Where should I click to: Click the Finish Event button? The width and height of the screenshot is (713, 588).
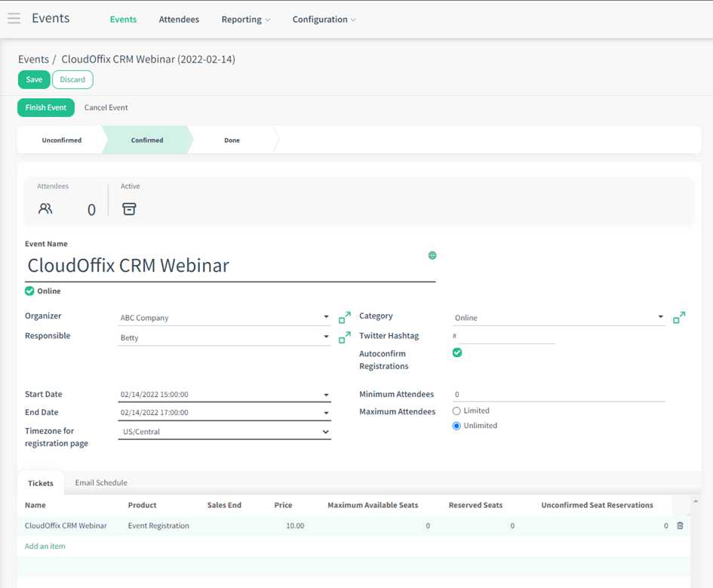coord(46,108)
